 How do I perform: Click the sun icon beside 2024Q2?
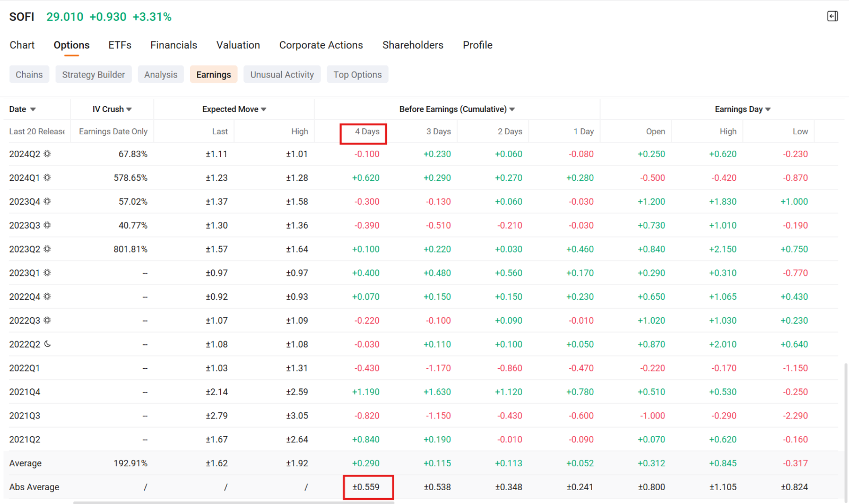coord(47,154)
